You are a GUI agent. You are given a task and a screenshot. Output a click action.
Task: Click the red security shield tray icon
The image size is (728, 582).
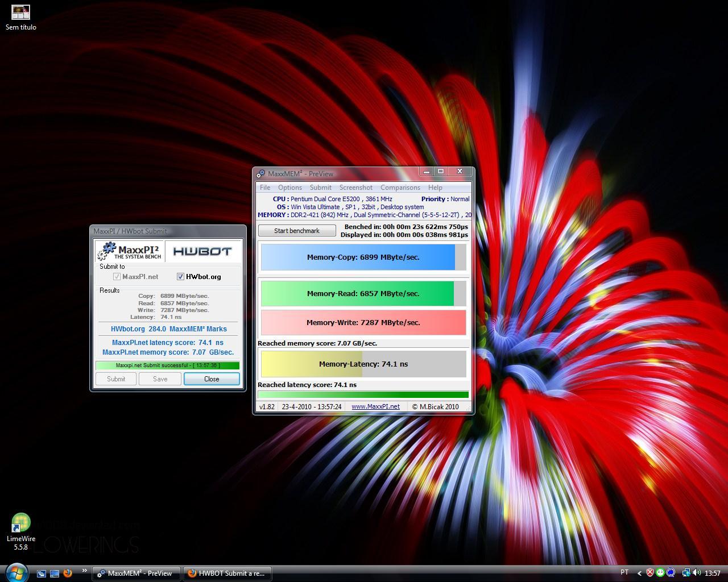pyautogui.click(x=650, y=573)
